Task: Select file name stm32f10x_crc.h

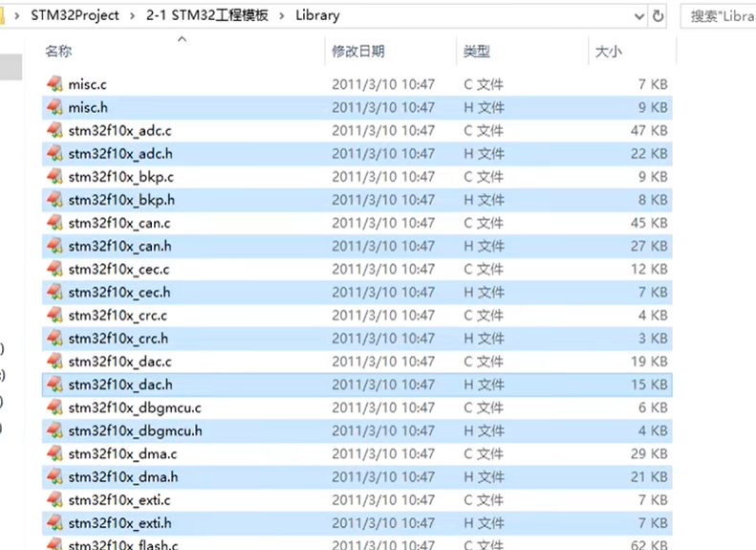Action: [119, 339]
